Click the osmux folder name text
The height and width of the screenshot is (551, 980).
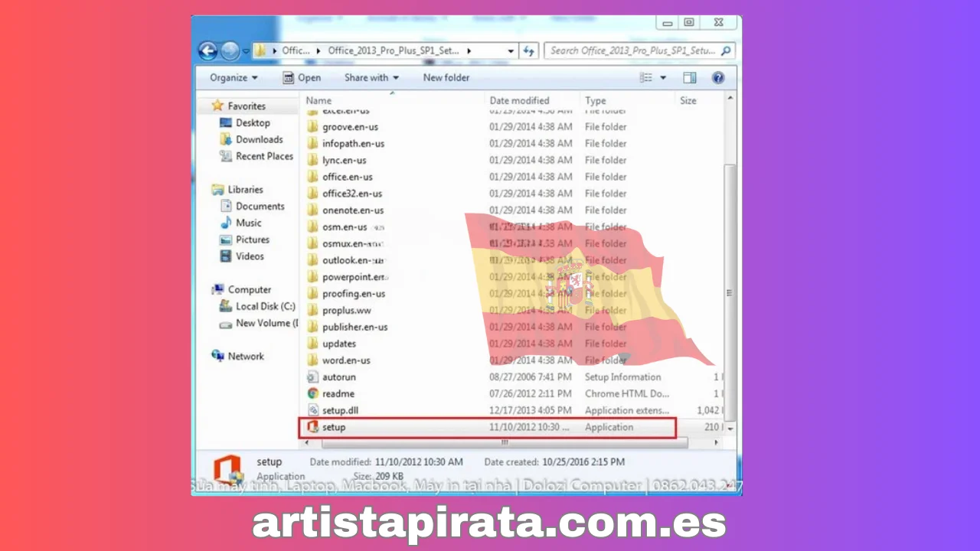pyautogui.click(x=352, y=244)
